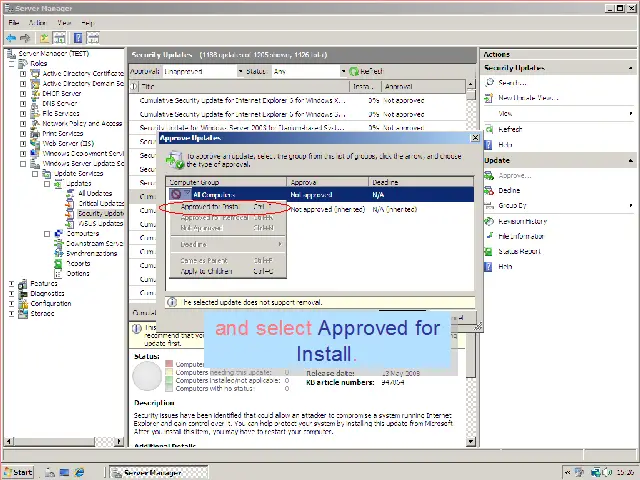Expand the Features tree node
The width and height of the screenshot is (640, 480).
click(11, 283)
